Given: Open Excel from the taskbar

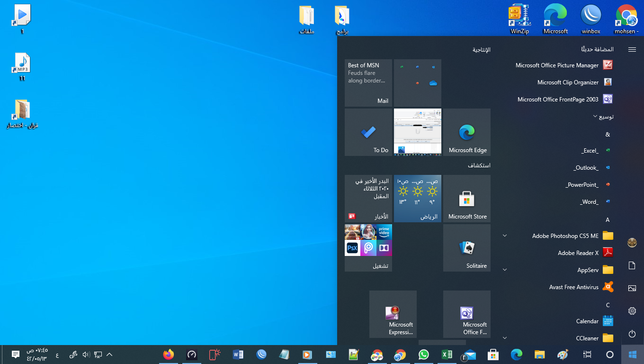Looking at the screenshot, I should pyautogui.click(x=447, y=355).
